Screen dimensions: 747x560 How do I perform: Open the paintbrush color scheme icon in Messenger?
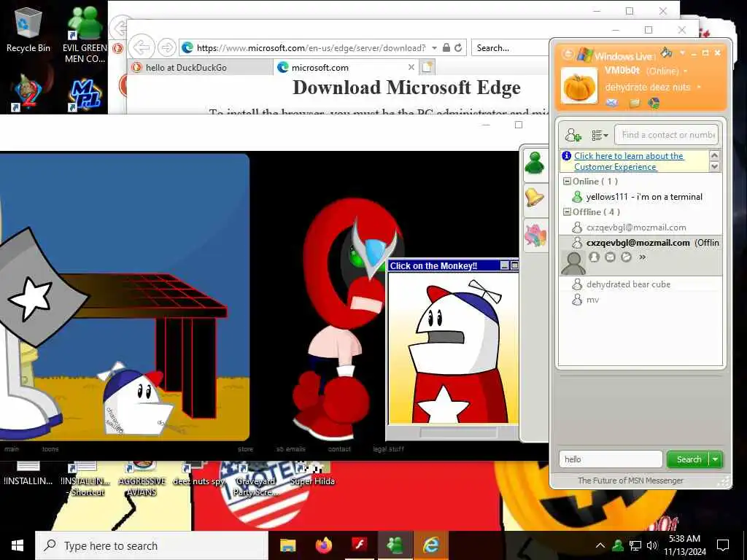coord(666,52)
